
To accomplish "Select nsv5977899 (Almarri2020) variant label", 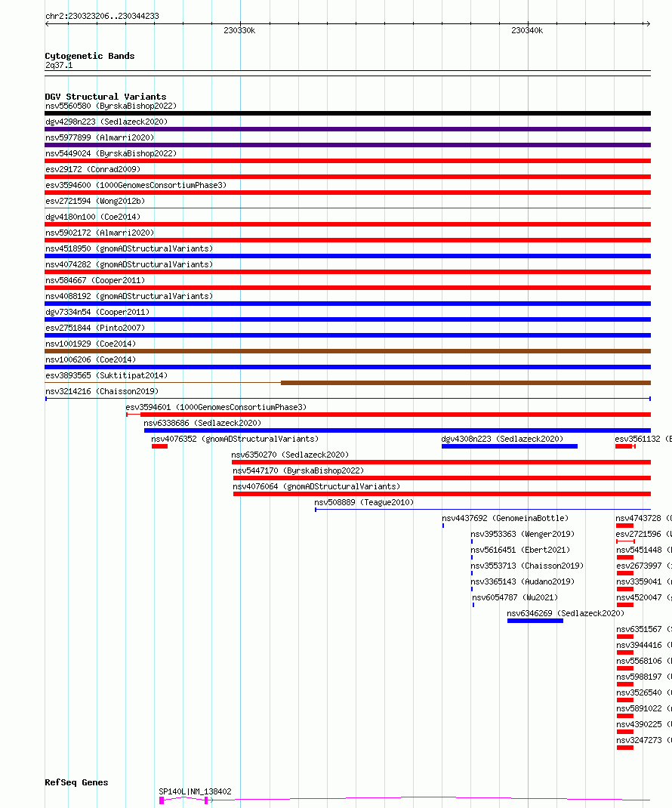I will pyautogui.click(x=100, y=137).
